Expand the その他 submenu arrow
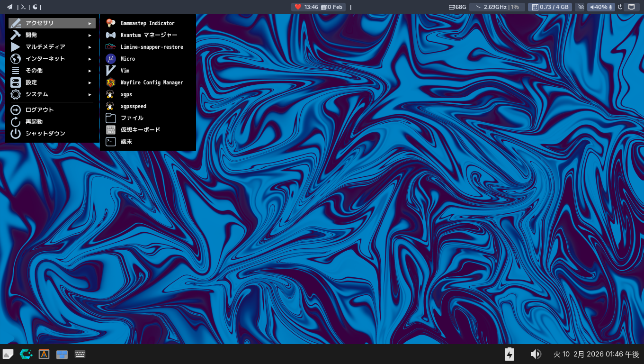Image resolution: width=644 pixels, height=364 pixels. pos(90,71)
